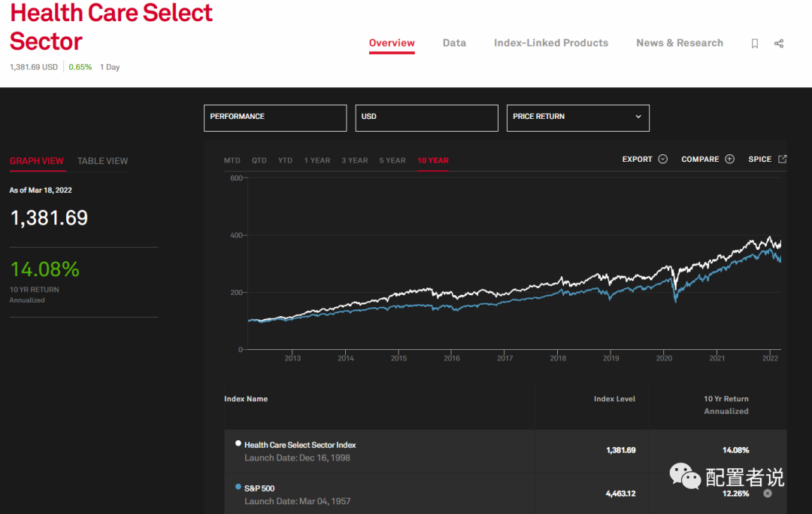The width and height of the screenshot is (812, 514).
Task: Open SPICE external link icon
Action: [x=783, y=159]
